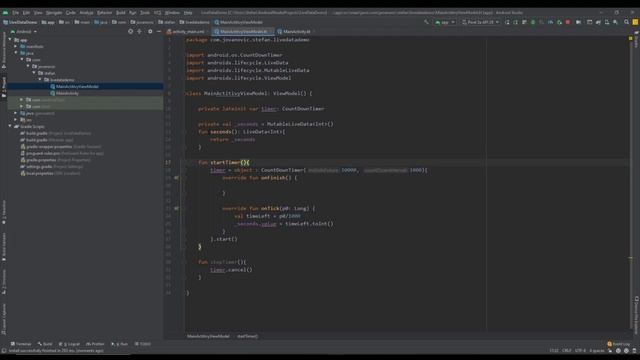The width and height of the screenshot is (640, 360).
Task: Toggle Resource Manager side tool button
Action: pyautogui.click(x=4, y=50)
